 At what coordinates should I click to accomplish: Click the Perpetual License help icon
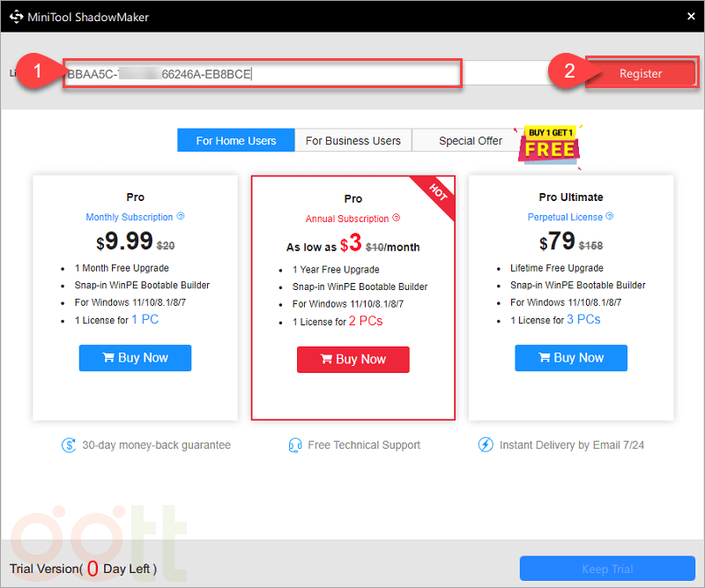click(610, 217)
